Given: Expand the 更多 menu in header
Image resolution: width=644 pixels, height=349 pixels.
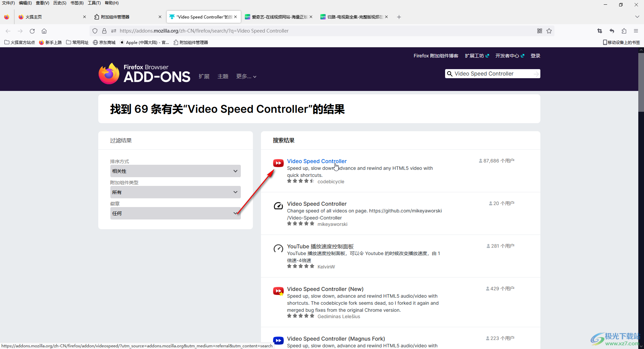Looking at the screenshot, I should click(x=246, y=77).
